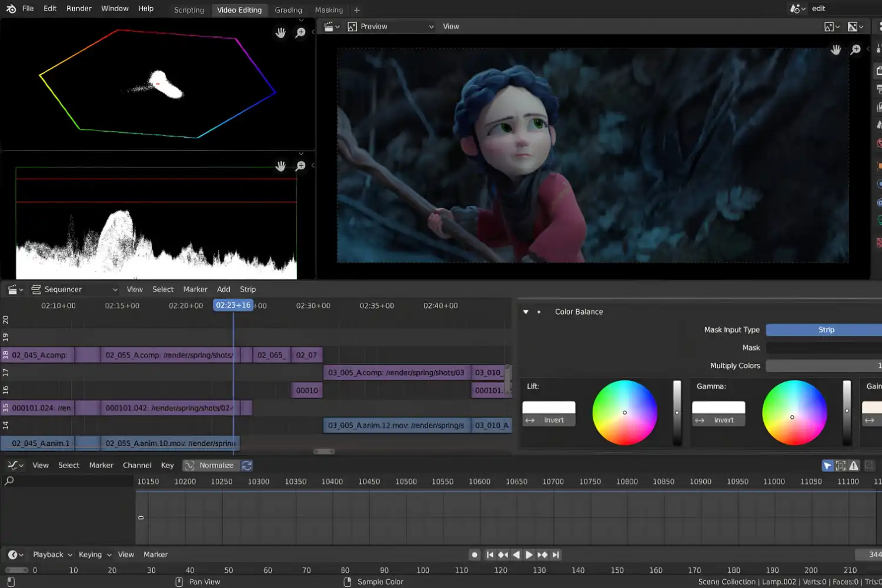Click the Lift white color swatch
Image resolution: width=882 pixels, height=588 pixels.
coord(549,407)
